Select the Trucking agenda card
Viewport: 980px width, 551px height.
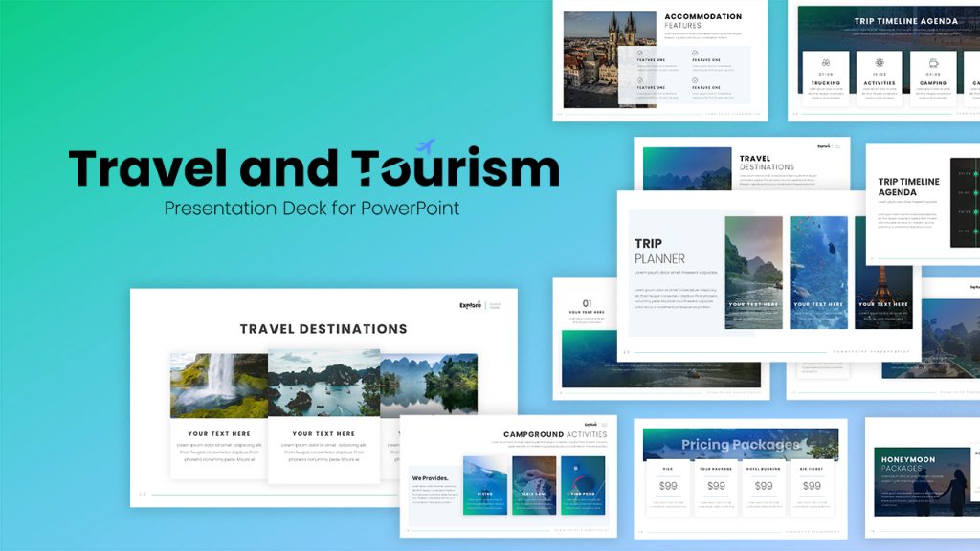coord(826,78)
